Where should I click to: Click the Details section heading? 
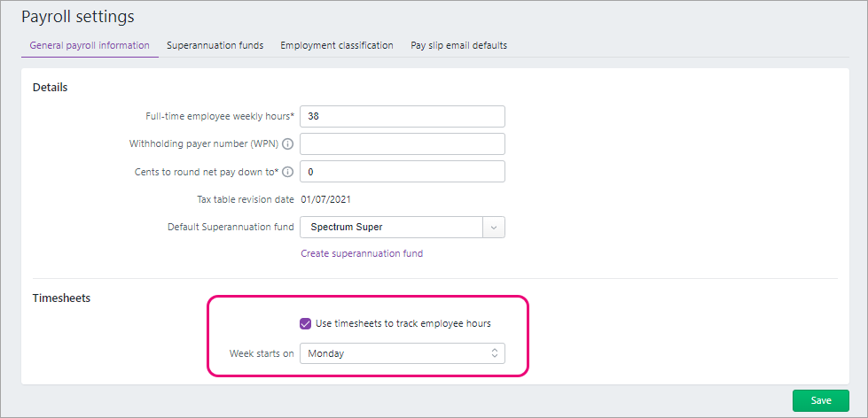[x=51, y=87]
